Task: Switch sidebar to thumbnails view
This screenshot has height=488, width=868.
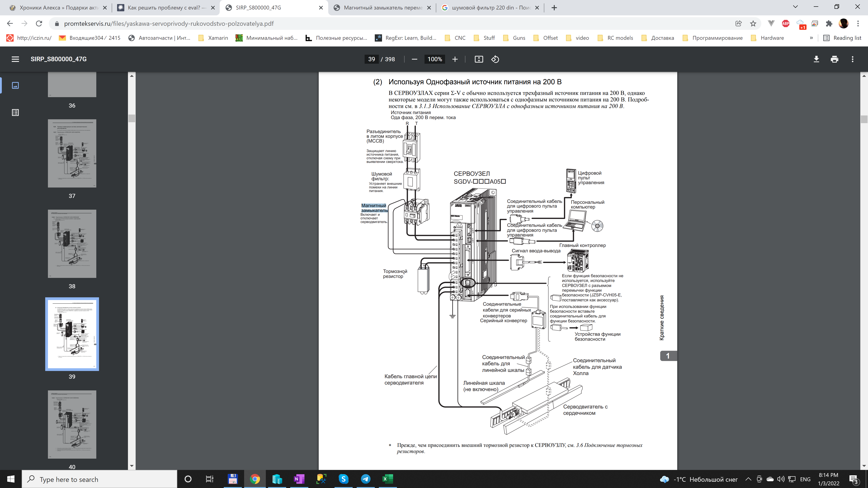Action: coord(15,86)
